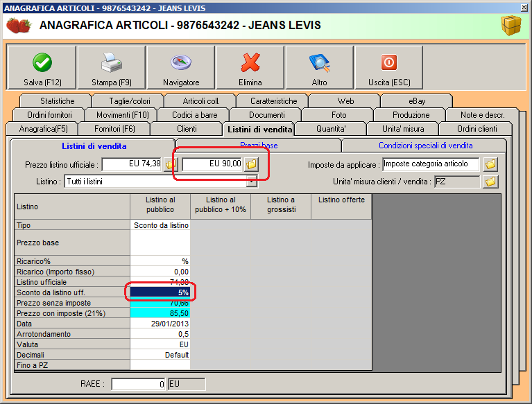Viewport: 532px width, 404px height.
Task: Click the Ricarico% percent cell
Action: click(160, 261)
